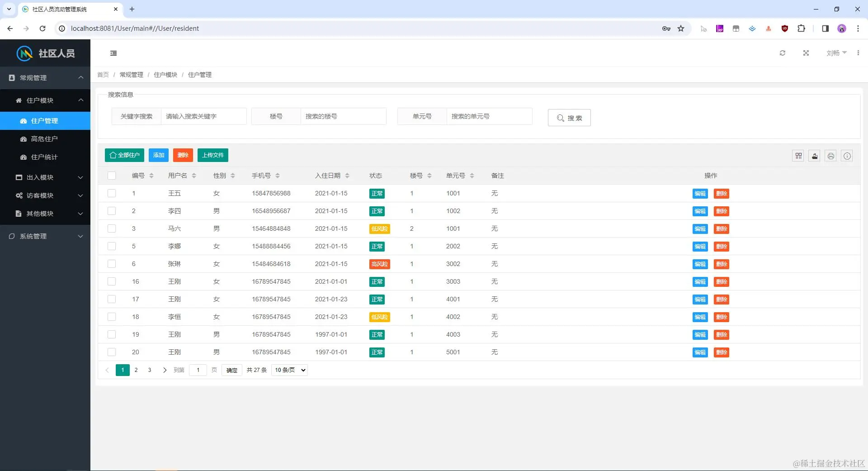Bookmark this page with star icon
This screenshot has height=471, width=868.
click(x=681, y=29)
